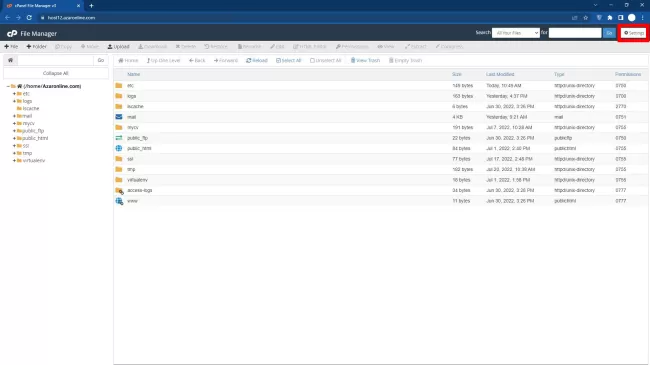Expand the etc folder in the tree
Image resolution: width=650 pixels, height=365 pixels.
pyautogui.click(x=14, y=94)
